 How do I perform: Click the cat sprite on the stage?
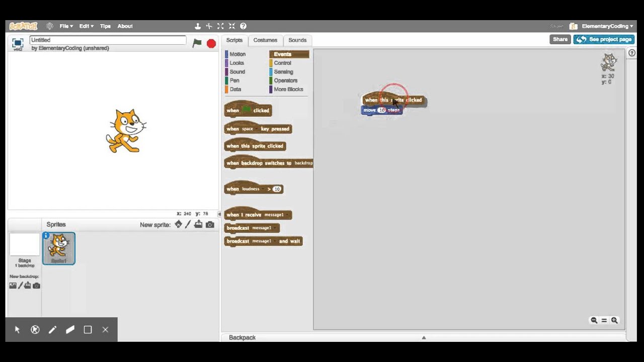coord(126,131)
